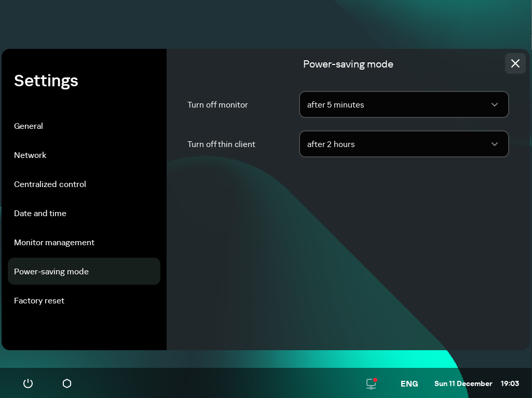532x398 pixels.
Task: Close the Power-saving mode dialog
Action: pos(515,63)
